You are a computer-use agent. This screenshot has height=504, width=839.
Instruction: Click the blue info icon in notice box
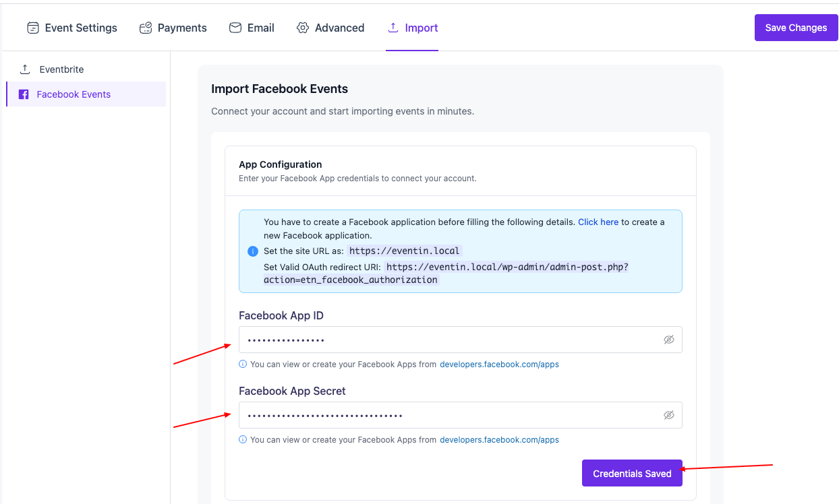point(253,251)
